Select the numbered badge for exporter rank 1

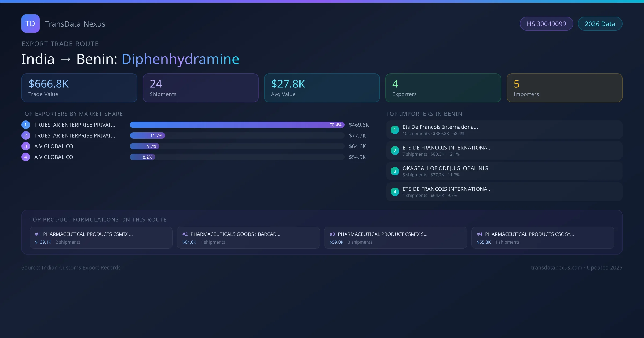pyautogui.click(x=25, y=125)
